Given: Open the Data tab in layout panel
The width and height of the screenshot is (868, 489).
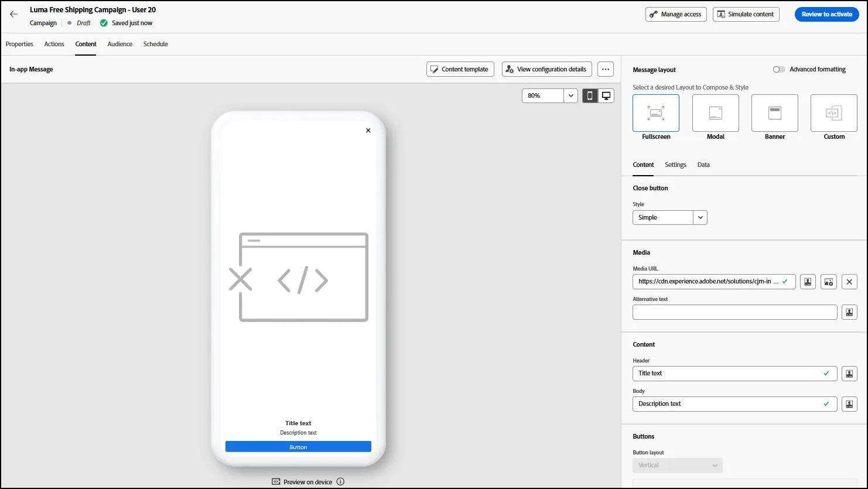Looking at the screenshot, I should (703, 165).
